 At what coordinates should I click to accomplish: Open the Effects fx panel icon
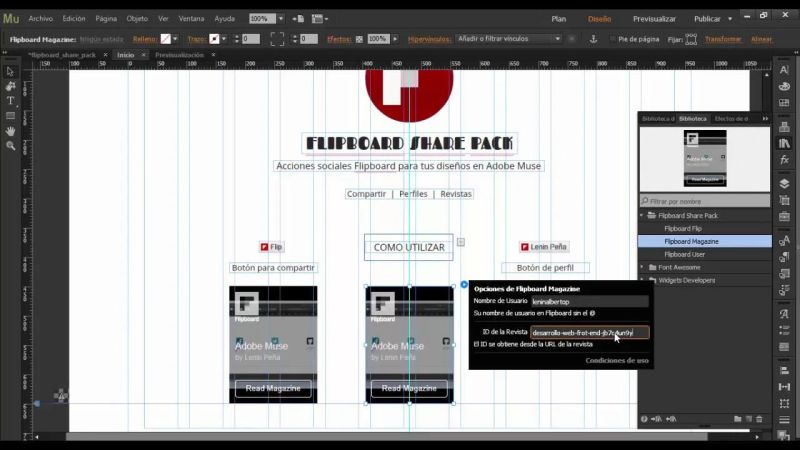784,160
